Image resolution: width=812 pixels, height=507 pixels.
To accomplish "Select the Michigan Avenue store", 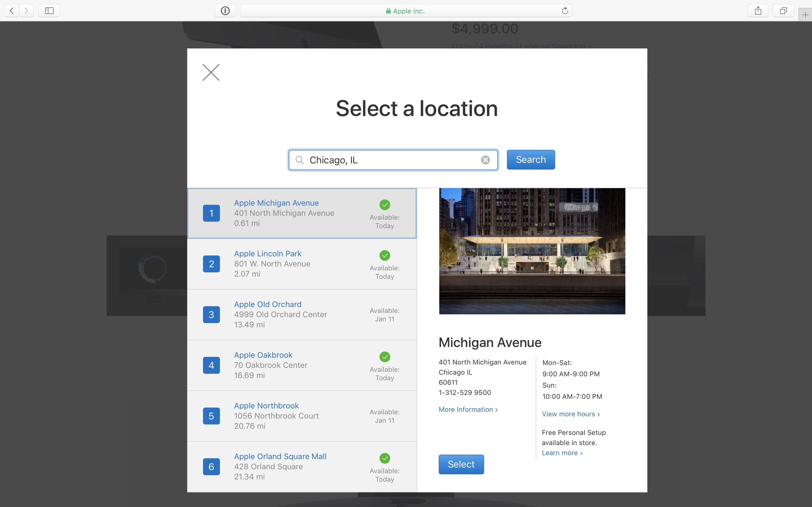I will pyautogui.click(x=461, y=464).
